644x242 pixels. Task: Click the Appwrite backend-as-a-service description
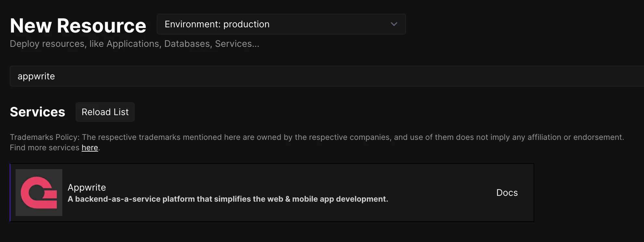(228, 199)
